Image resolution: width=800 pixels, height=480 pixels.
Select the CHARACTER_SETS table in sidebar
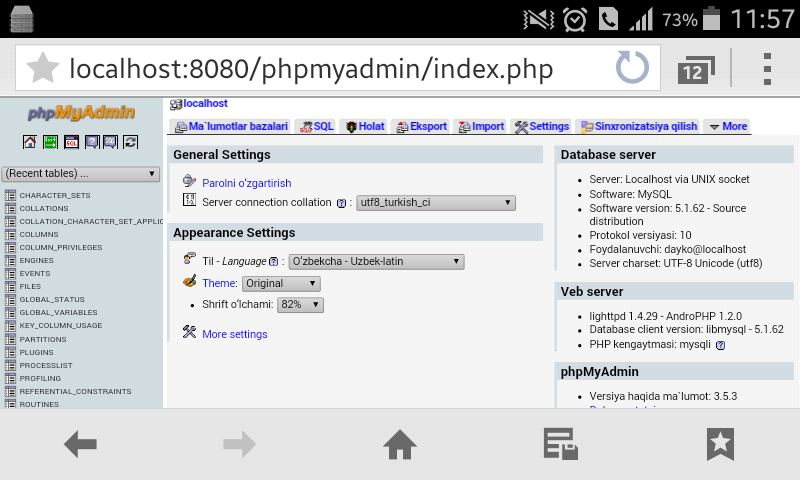[54, 195]
